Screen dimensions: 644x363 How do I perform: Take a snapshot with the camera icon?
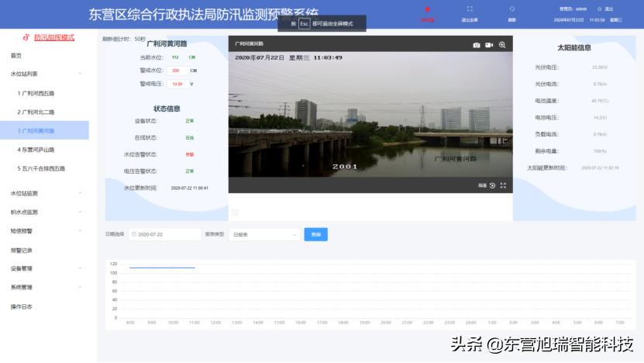[477, 45]
